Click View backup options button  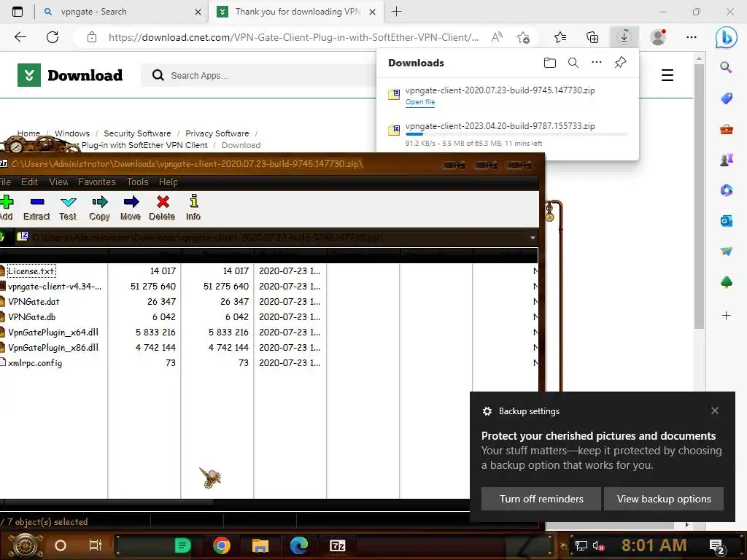pos(664,499)
